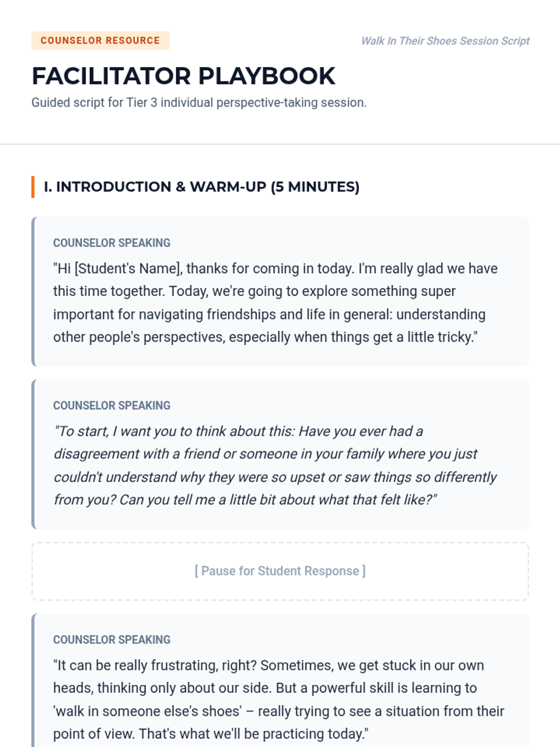Screen dimensions: 560x747
Task: Click the Pause for Student Response placeholder
Action: (x=280, y=571)
